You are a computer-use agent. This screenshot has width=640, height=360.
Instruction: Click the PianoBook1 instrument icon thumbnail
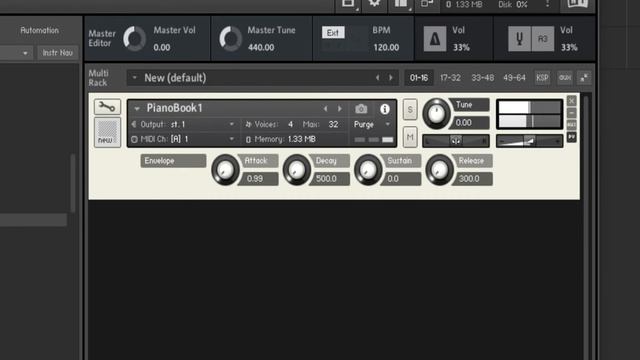[x=107, y=132]
